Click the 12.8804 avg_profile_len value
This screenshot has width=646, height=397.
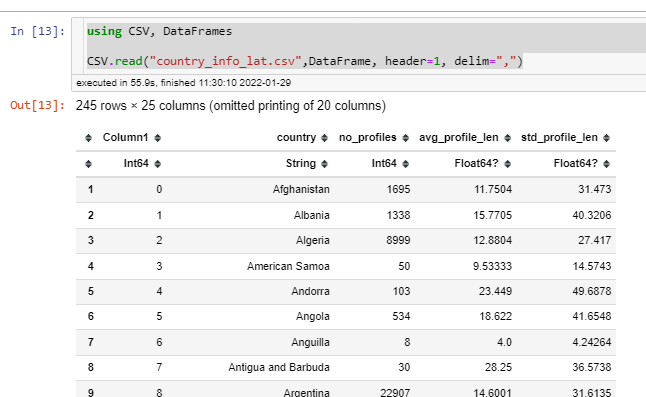tap(493, 241)
